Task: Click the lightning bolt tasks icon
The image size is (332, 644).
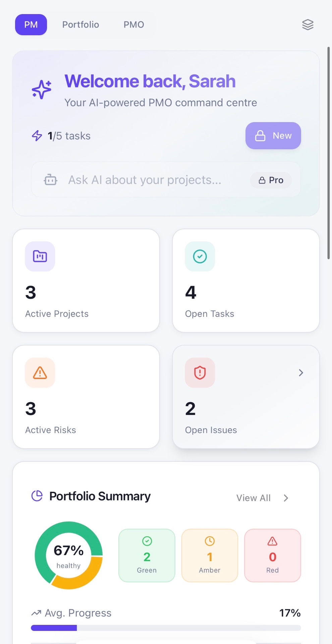Action: click(37, 136)
